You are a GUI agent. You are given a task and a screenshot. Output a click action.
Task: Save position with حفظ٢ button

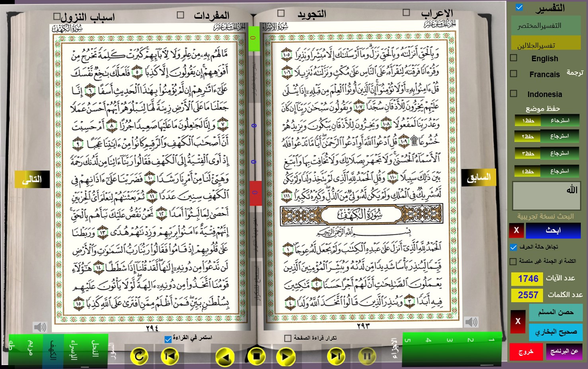528,136
